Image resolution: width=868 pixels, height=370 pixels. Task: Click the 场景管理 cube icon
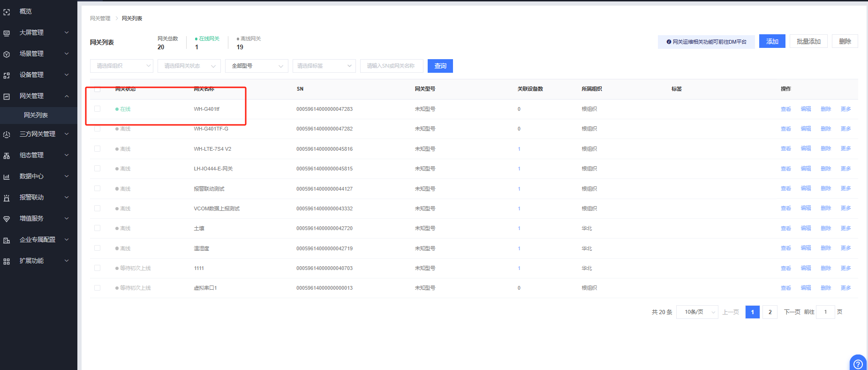7,54
